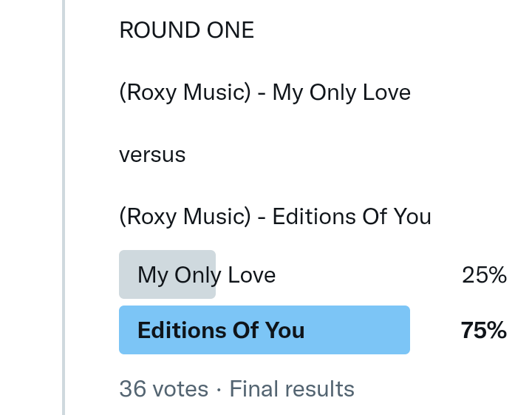The width and height of the screenshot is (532, 415).
Task: Click the Final results status text
Action: coord(292,389)
